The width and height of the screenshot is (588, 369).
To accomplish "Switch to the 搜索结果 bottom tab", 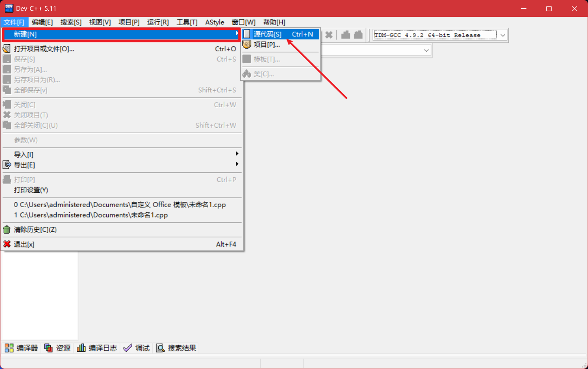I will tap(176, 348).
